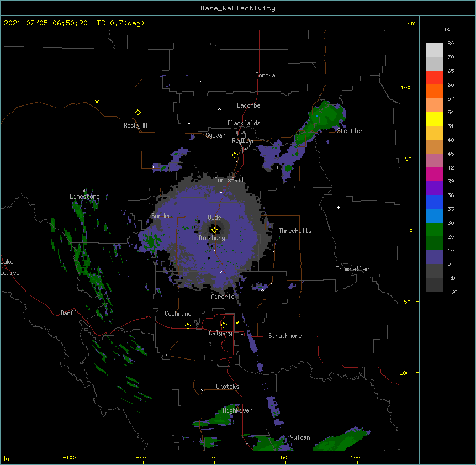Select the white plus marker north of Drumheller
This screenshot has height=465, width=476.
(338, 207)
